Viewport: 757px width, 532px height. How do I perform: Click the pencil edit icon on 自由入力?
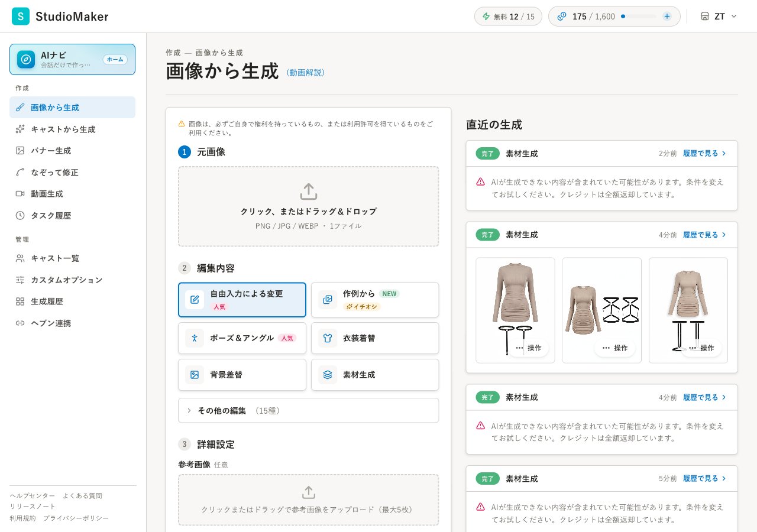[195, 300]
